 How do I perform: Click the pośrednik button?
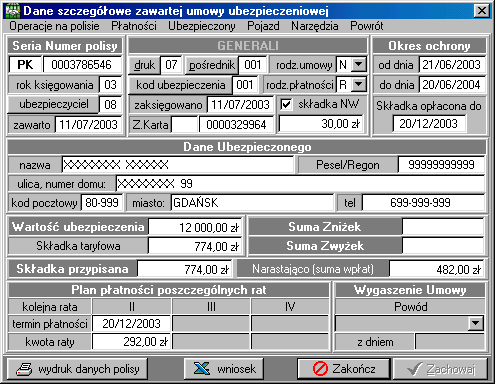pos(211,65)
